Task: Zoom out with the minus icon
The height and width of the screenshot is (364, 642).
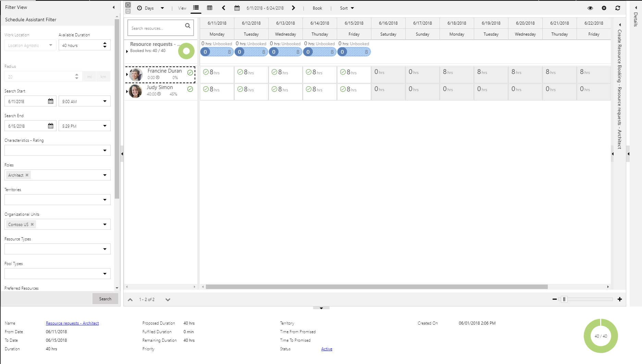Action: coord(555,299)
